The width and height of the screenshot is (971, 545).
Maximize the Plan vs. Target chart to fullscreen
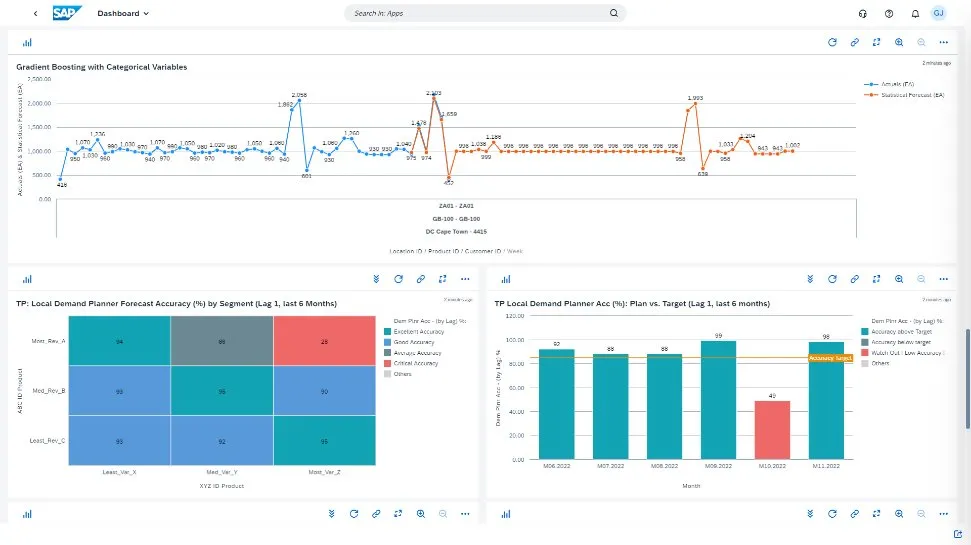[x=877, y=279]
